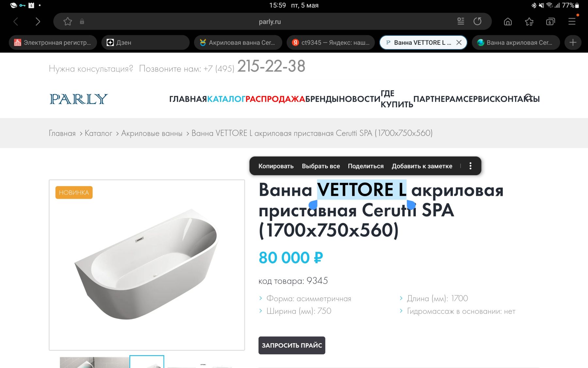This screenshot has height=368, width=588.
Task: Switch to ct9345 Яндекс tab
Action: click(x=331, y=42)
